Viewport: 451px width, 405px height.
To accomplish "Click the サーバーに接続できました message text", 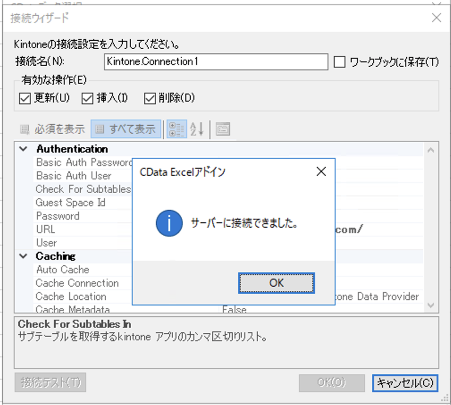I will coord(244,223).
